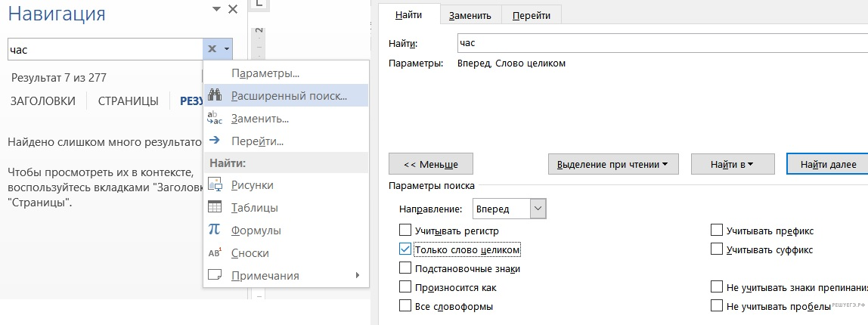Open Параметры in the search menu

(x=265, y=74)
